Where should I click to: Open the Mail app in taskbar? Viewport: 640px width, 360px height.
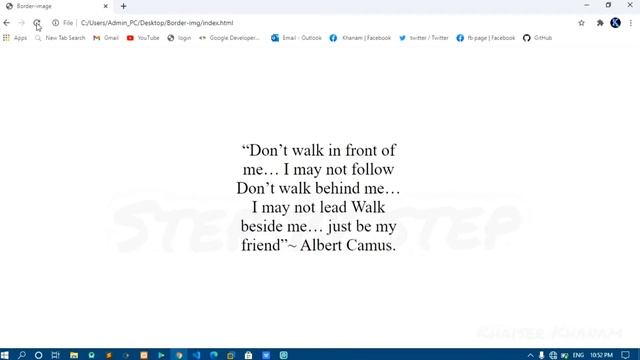tap(266, 355)
